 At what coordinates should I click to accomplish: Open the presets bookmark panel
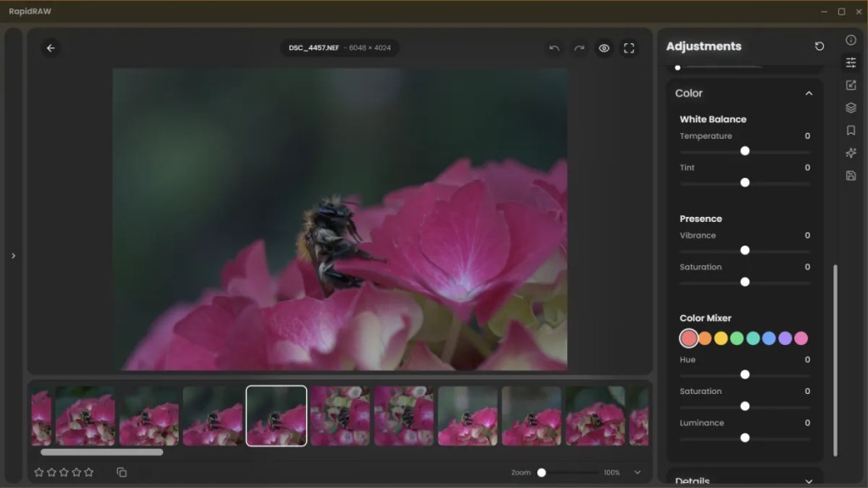851,130
